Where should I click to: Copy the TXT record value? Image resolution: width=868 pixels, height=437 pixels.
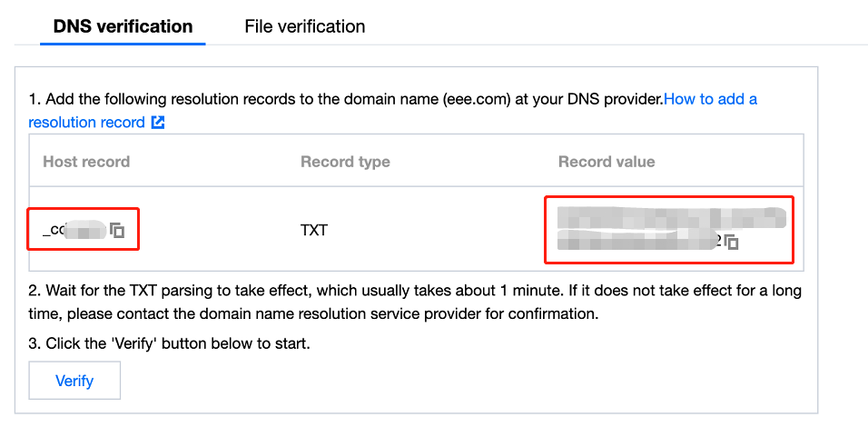coord(732,242)
